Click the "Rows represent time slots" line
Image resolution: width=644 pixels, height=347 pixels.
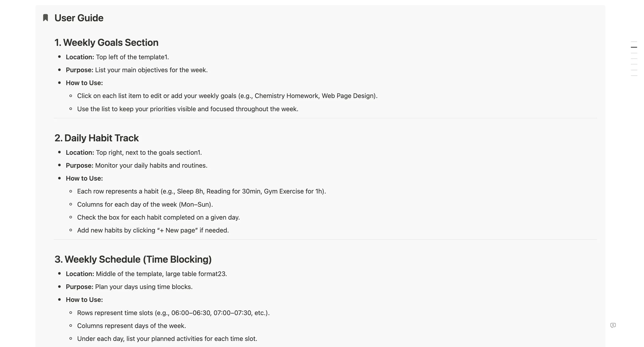(173, 313)
